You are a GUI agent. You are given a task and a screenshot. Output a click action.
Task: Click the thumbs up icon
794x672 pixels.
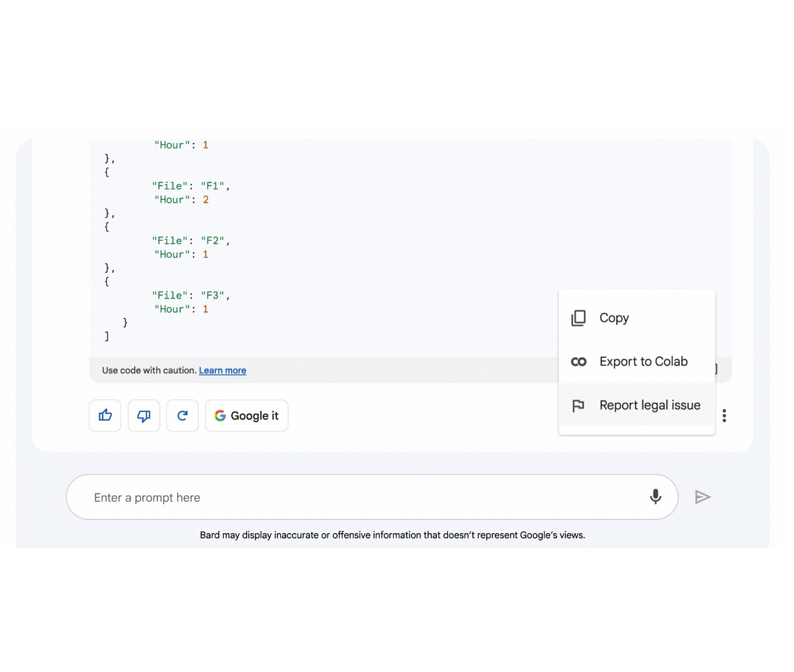pyautogui.click(x=105, y=415)
